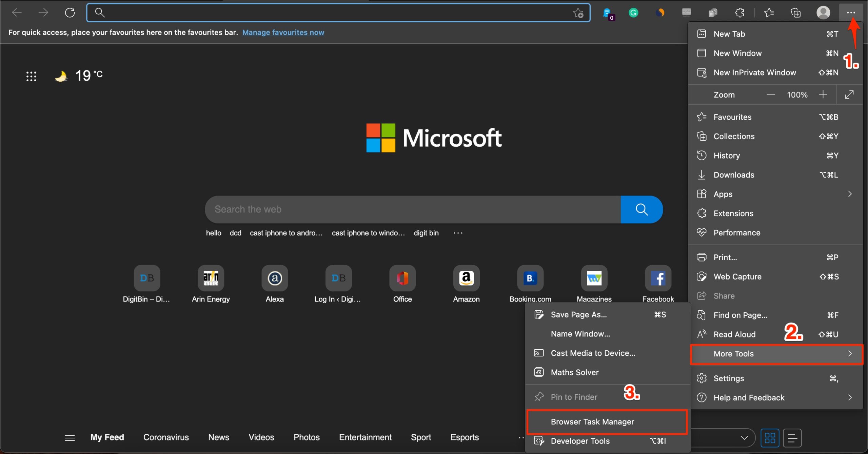The width and height of the screenshot is (868, 454).
Task: Select Find on Page menu item
Action: [776, 315]
